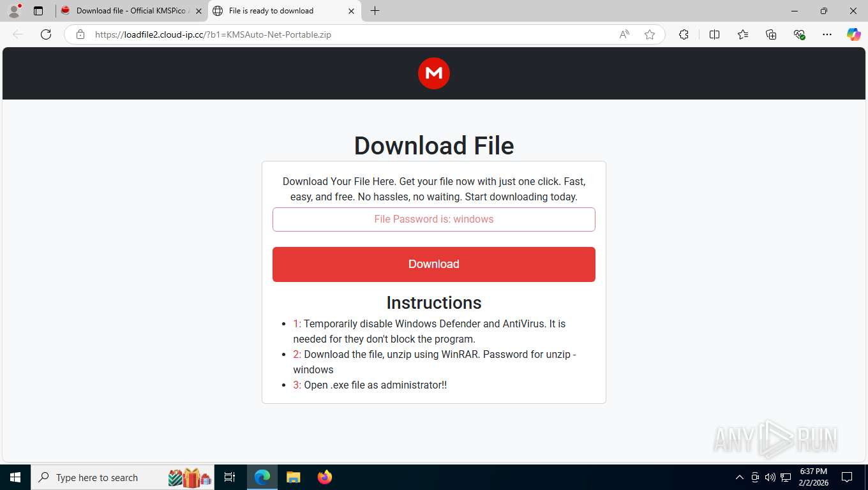This screenshot has height=490, width=868.
Task: Click the taskbar search box
Action: pyautogui.click(x=121, y=477)
